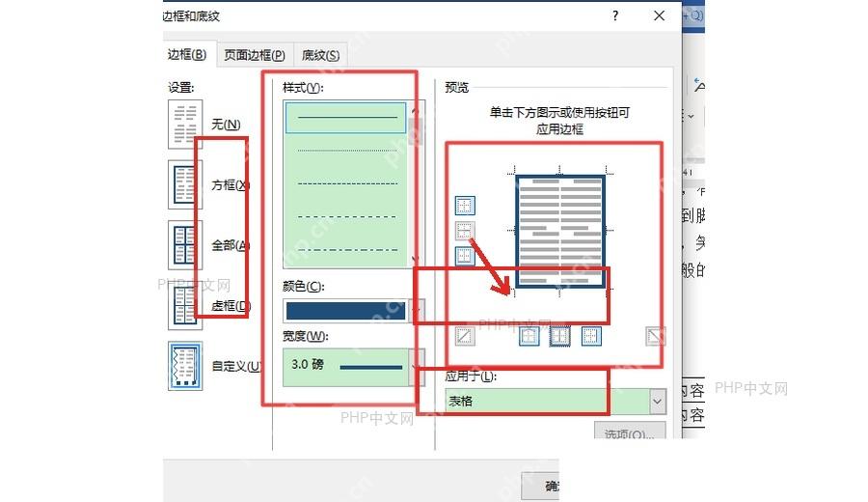
Task: Click the 应用于(L): label
Action: click(471, 376)
